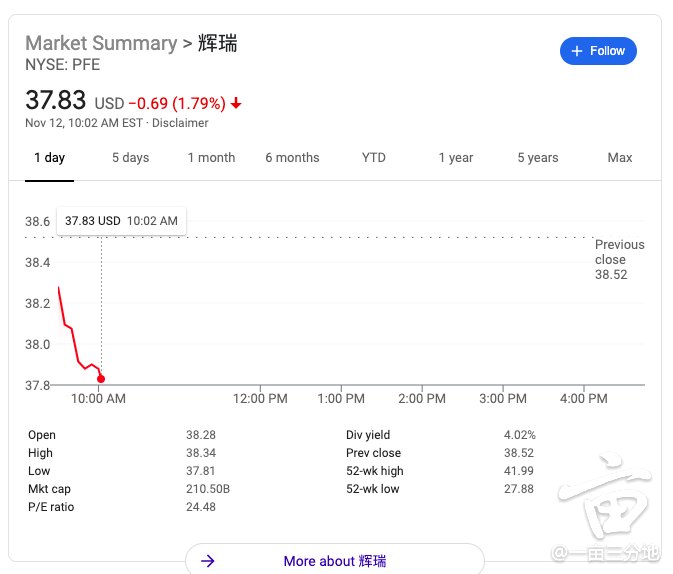Click the 52-wk high value 41.99

(518, 471)
